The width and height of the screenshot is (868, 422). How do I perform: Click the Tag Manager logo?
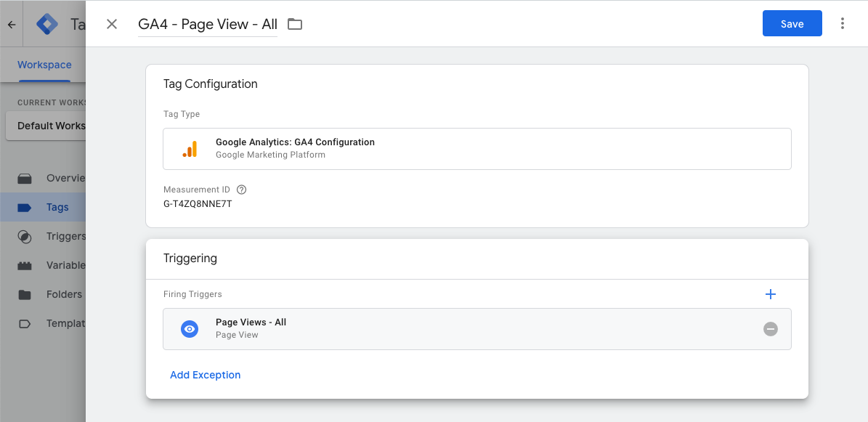(46, 23)
